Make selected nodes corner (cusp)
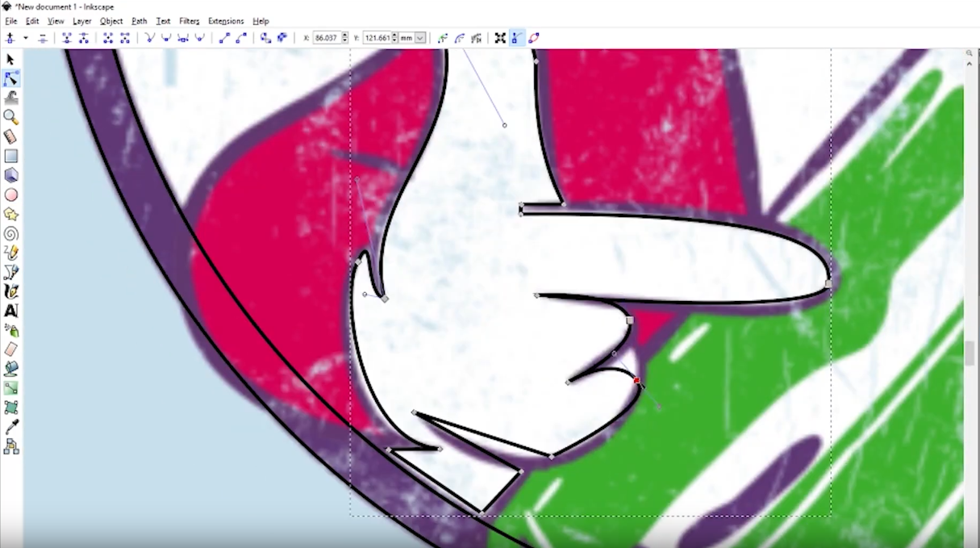Viewport: 980px width, 548px height. (150, 38)
